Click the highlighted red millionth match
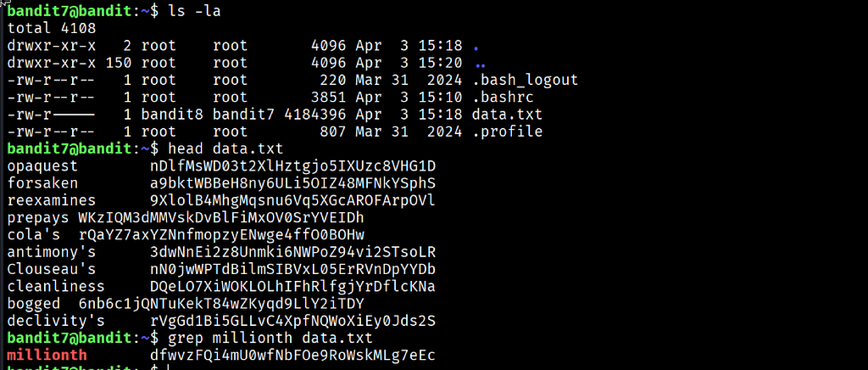The image size is (868, 370). [x=47, y=355]
